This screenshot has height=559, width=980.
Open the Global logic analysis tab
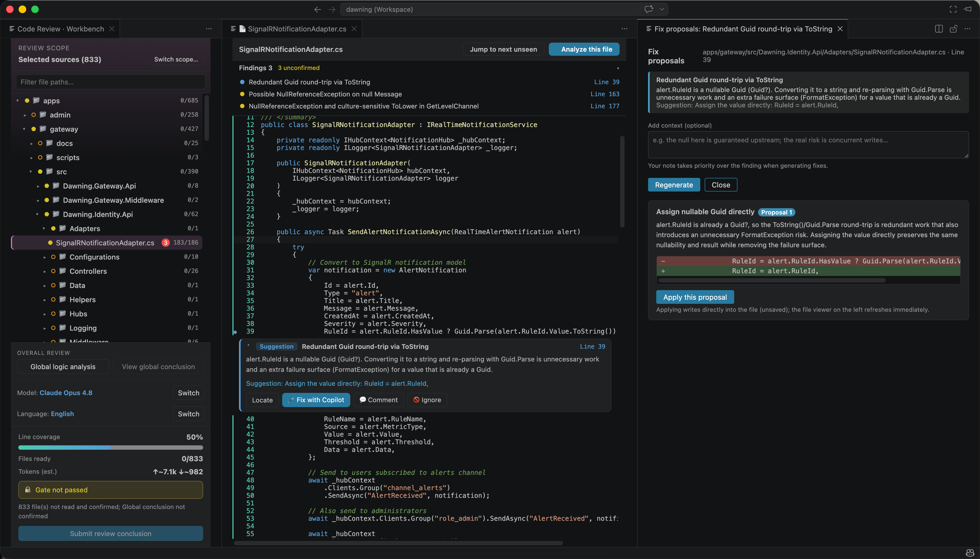[x=63, y=367]
